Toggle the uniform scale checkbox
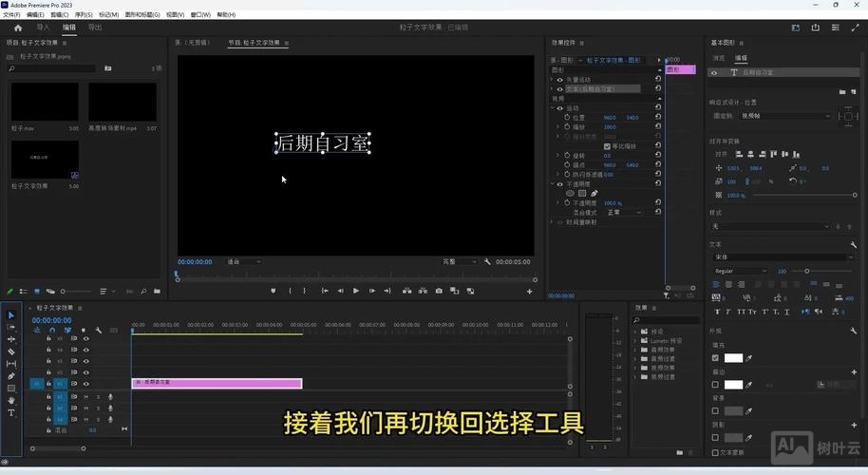The image size is (868, 475). [x=607, y=146]
